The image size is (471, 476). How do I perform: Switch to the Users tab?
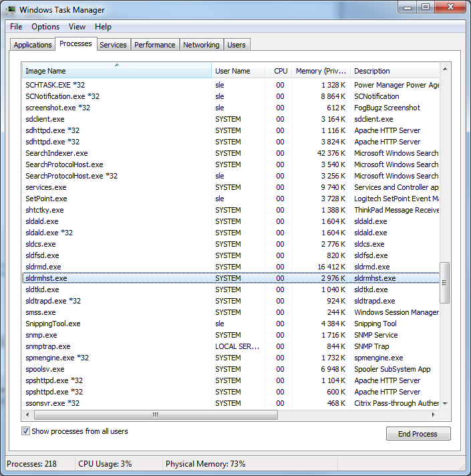237,45
